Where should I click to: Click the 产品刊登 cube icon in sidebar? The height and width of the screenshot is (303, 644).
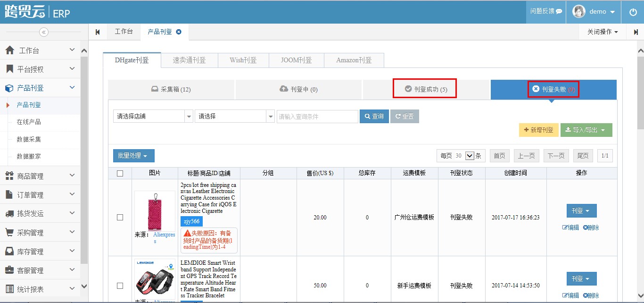coord(9,88)
